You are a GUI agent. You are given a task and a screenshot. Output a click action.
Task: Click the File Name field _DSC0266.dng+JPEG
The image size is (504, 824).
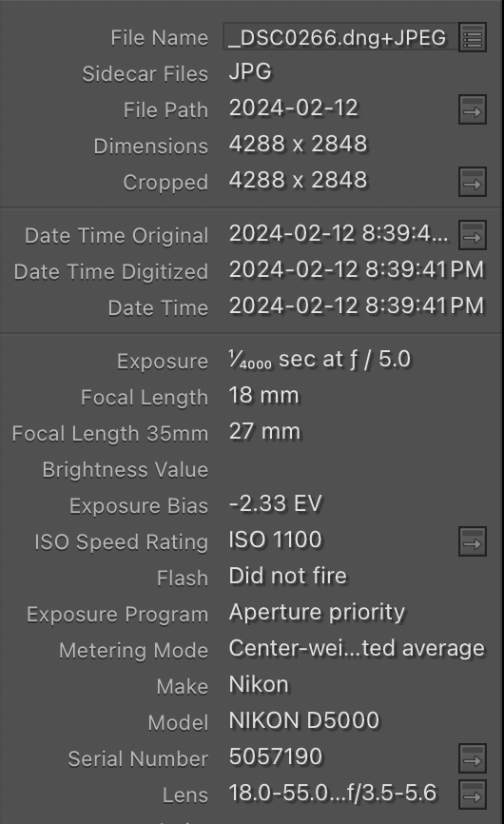339,37
